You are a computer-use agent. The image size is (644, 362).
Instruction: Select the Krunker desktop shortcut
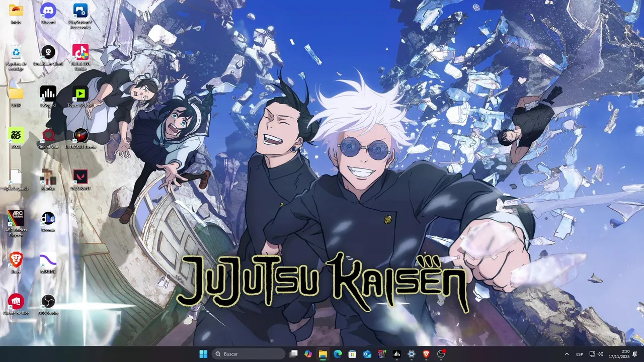pyautogui.click(x=48, y=180)
